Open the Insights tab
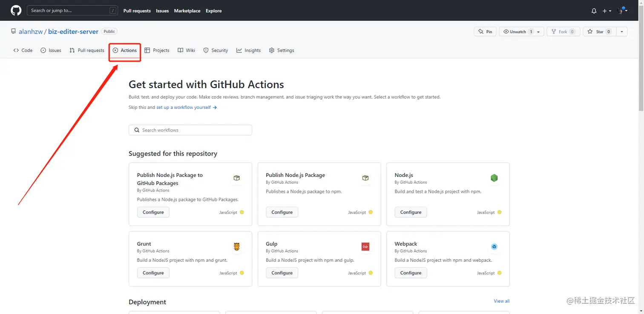Screen dimensions: 644x314 pyautogui.click(x=249, y=50)
